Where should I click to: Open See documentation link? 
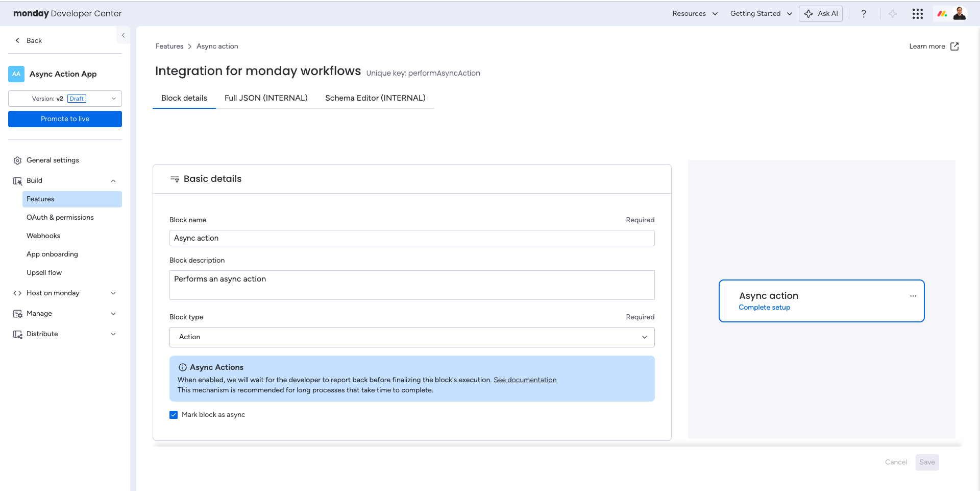click(525, 380)
